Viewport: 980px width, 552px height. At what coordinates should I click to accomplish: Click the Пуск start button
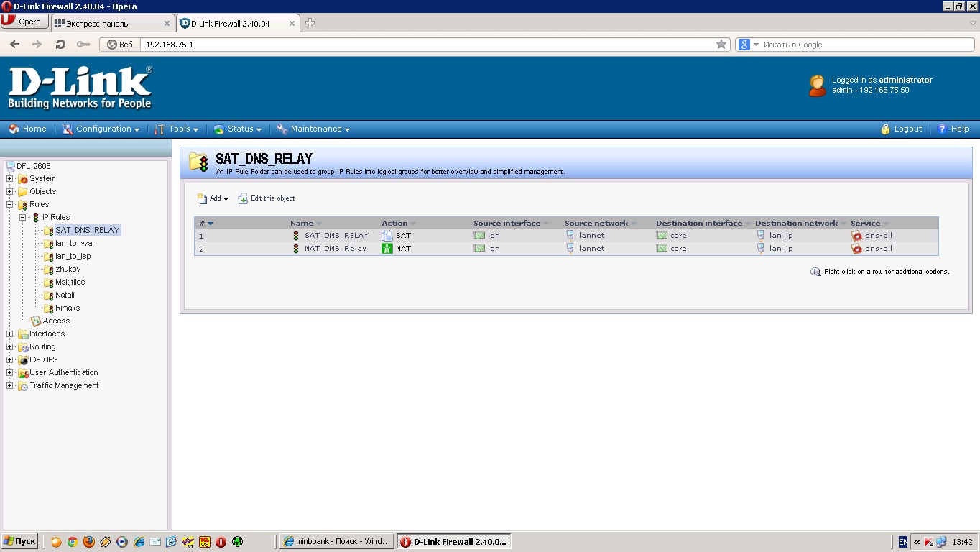(20, 542)
